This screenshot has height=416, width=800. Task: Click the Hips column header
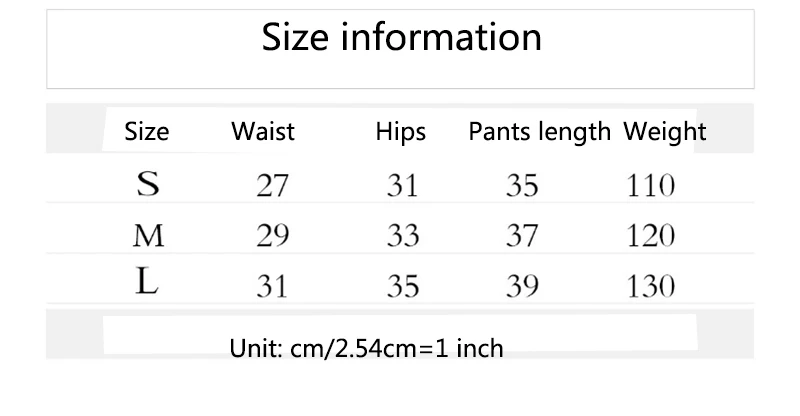(401, 131)
